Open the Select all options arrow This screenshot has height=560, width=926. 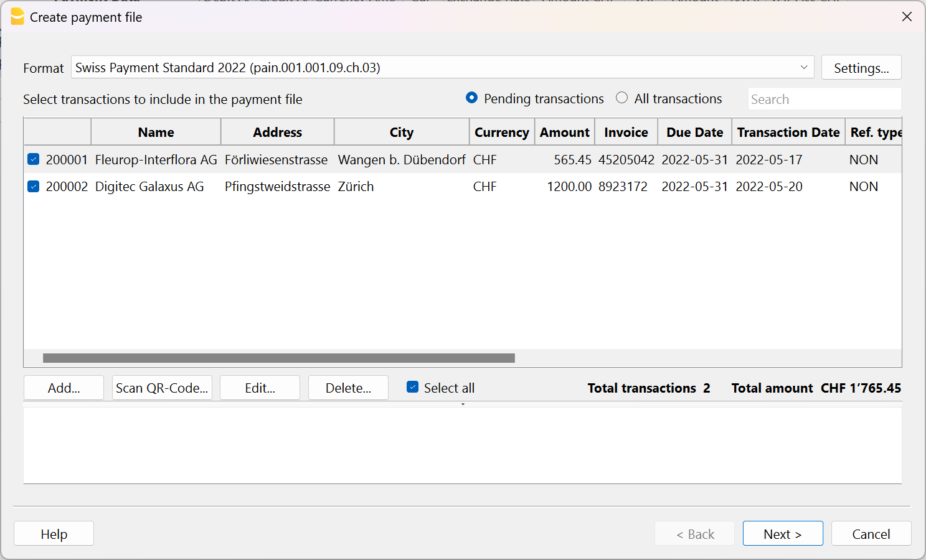463,403
